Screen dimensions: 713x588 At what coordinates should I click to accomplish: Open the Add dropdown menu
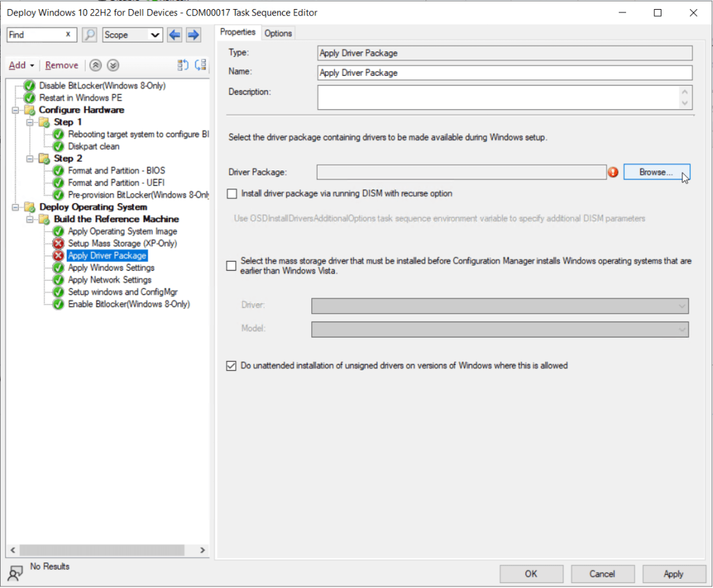22,65
